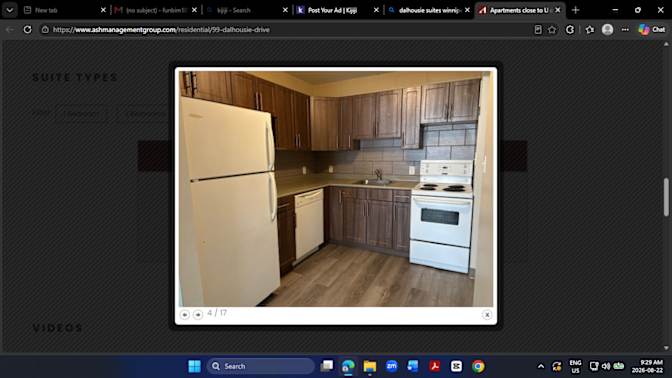Screen dimensions: 672x378
Task: View site information lock icon
Action: click(x=45, y=30)
